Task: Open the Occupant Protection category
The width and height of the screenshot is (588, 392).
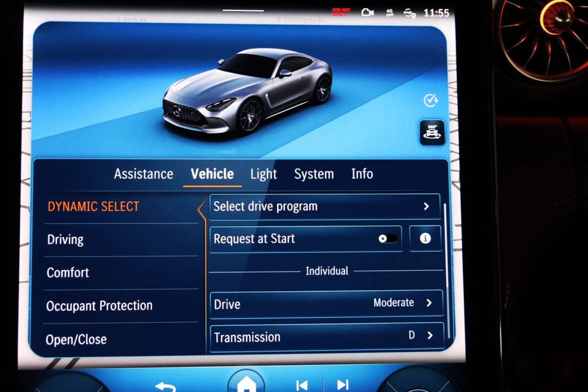Action: (x=121, y=306)
